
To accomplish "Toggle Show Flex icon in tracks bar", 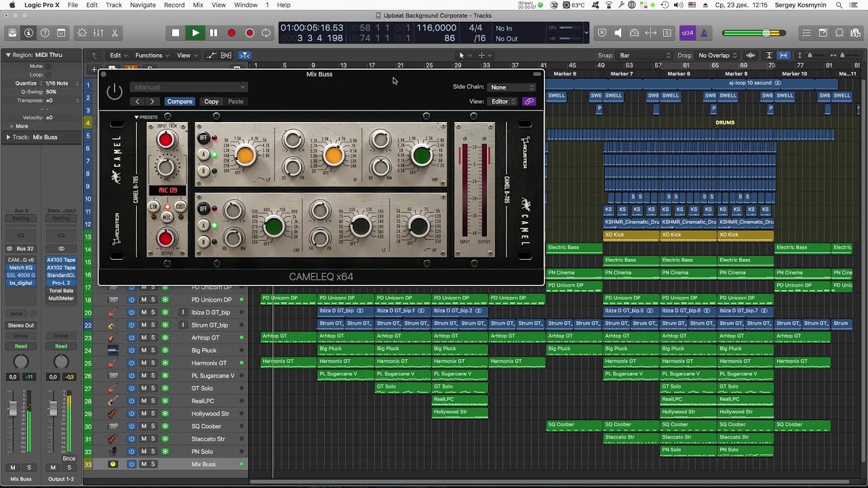I will 226,56.
